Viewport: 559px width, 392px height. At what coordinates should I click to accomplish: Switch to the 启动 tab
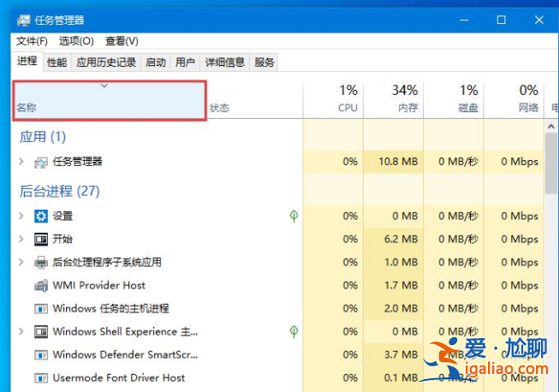tap(156, 62)
